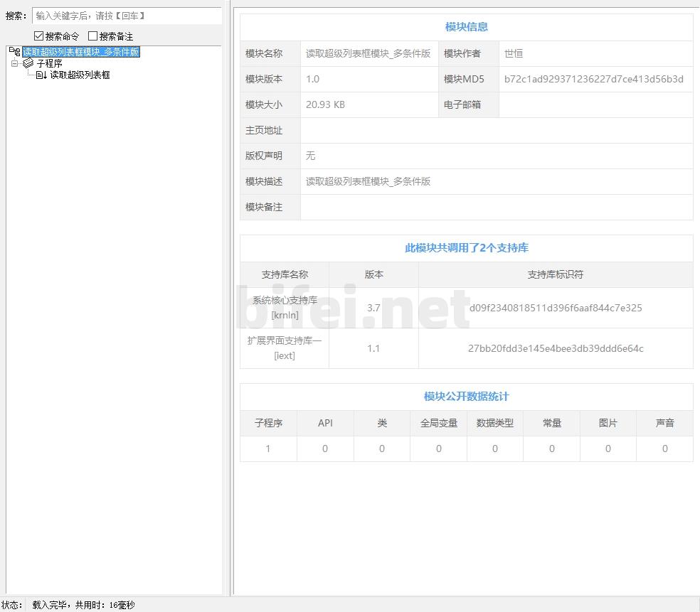This screenshot has width=700, height=612.
Task: Click the module MD5 hash value
Action: tap(593, 79)
